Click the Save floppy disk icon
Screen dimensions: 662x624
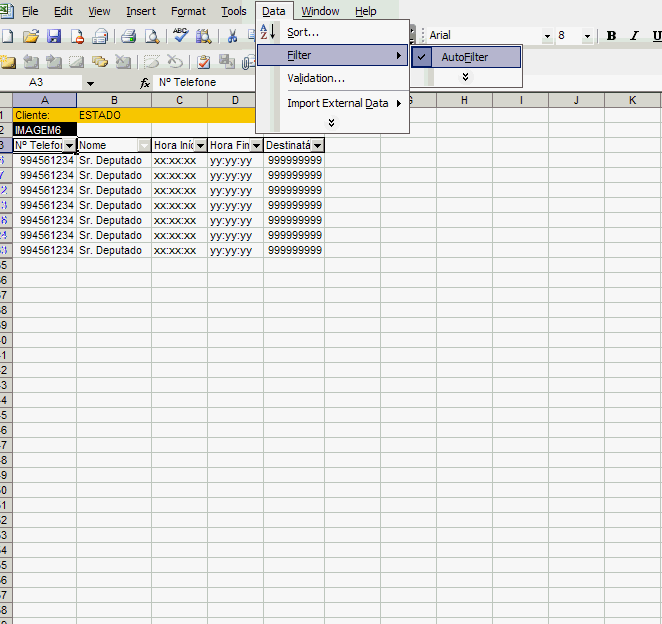click(54, 37)
